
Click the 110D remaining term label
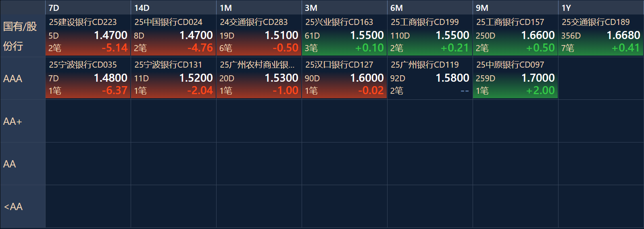point(400,36)
